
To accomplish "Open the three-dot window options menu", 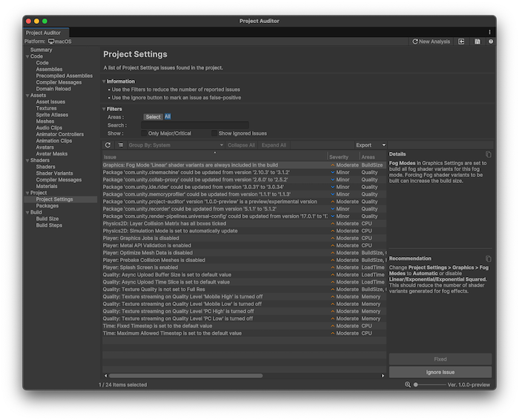I will click(489, 33).
